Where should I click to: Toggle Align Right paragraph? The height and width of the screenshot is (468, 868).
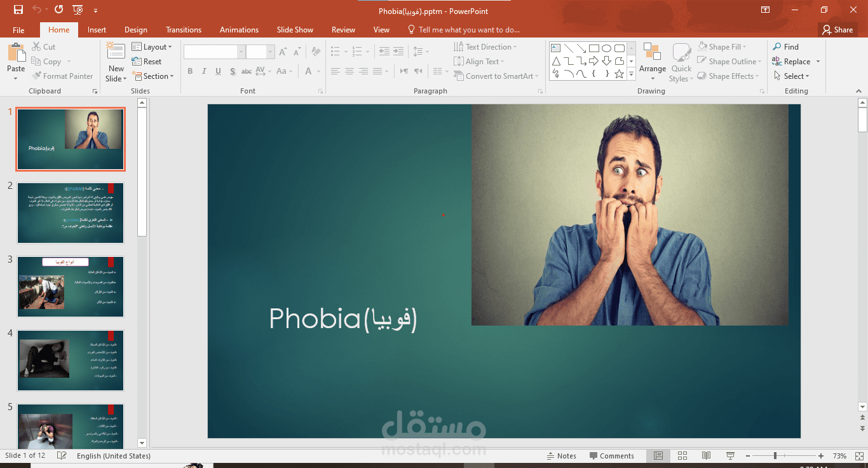[x=363, y=71]
